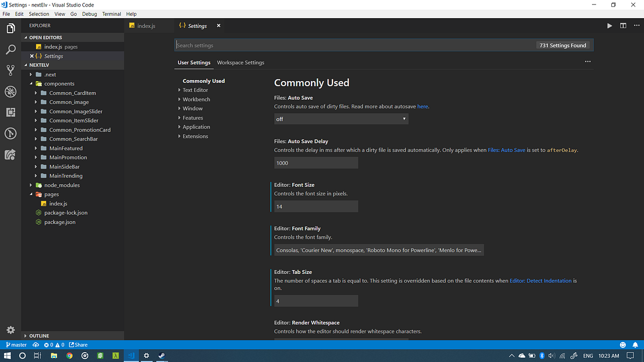Click inside the Search settings field
The image size is (644, 362).
click(x=292, y=45)
